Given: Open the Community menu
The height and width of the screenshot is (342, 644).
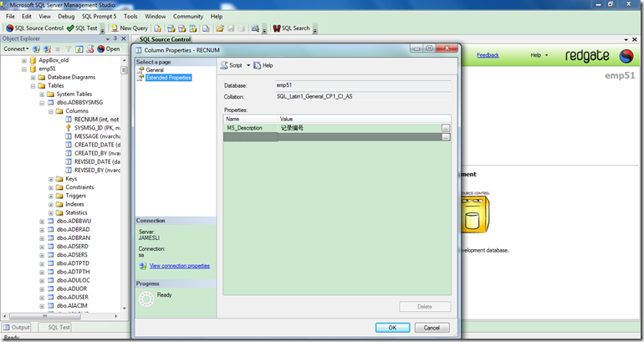Looking at the screenshot, I should click(x=188, y=17).
